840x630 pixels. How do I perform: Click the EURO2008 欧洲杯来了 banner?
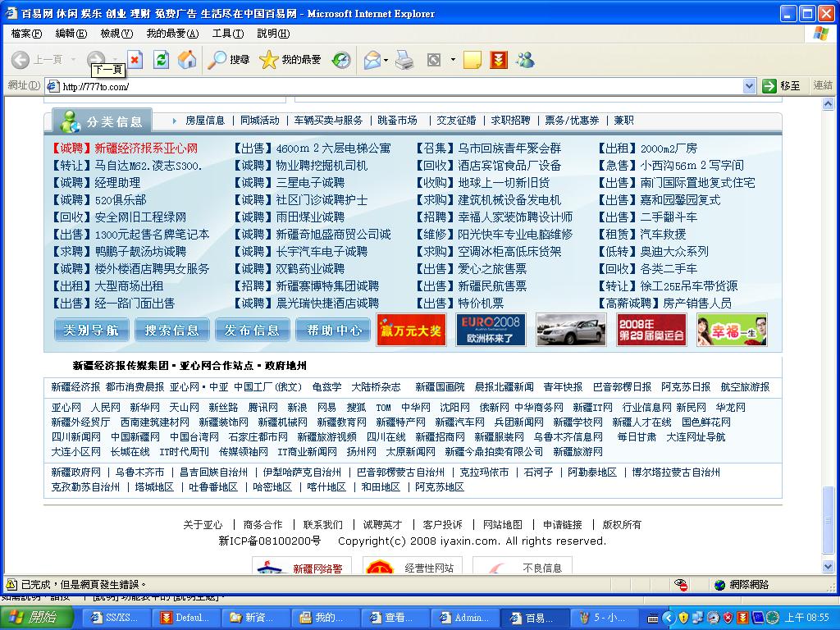[491, 330]
